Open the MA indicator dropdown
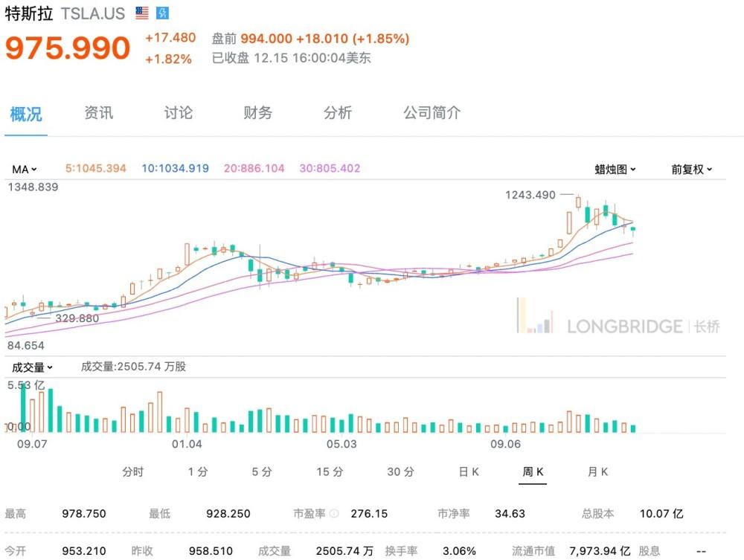This screenshot has height=560, width=744. pos(25,170)
